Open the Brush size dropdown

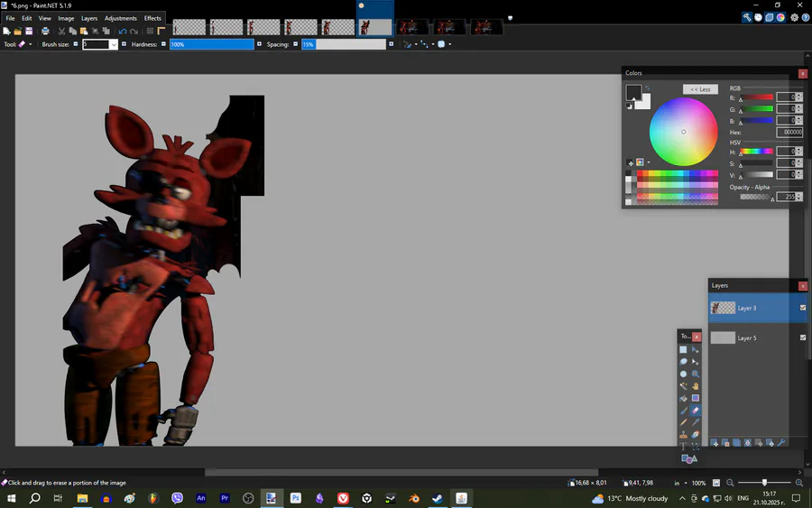[x=114, y=44]
